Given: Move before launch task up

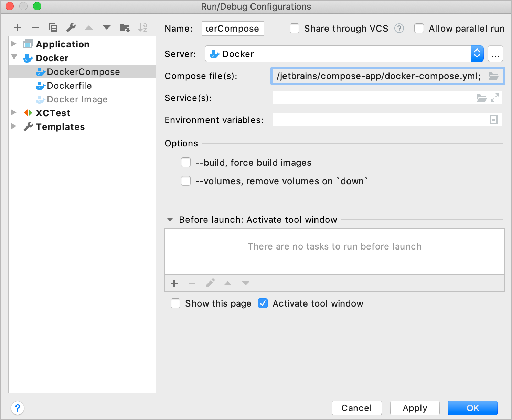Looking at the screenshot, I should (x=228, y=283).
